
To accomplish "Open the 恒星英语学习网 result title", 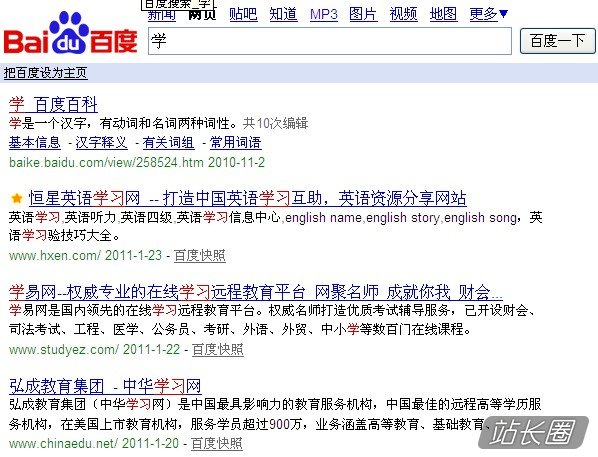I will tap(248, 198).
